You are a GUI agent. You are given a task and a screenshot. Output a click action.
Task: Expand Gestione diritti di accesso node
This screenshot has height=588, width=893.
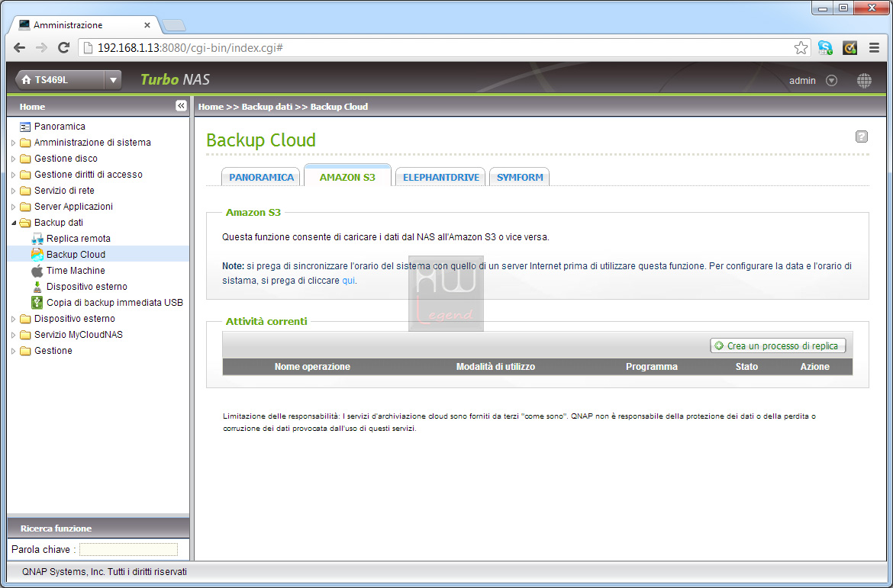click(x=14, y=175)
